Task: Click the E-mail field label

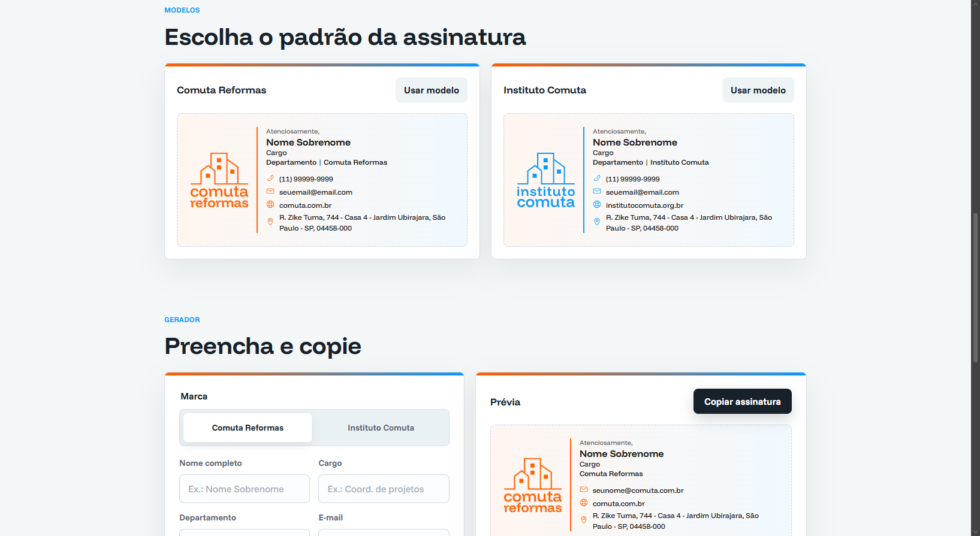Action: tap(331, 517)
